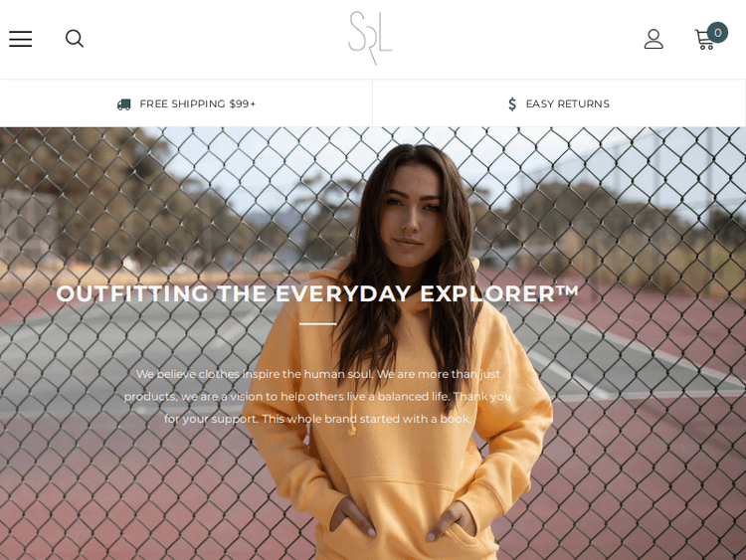Viewport: 746px width, 560px height.
Task: Click the SRL logo to go home
Action: [370, 38]
